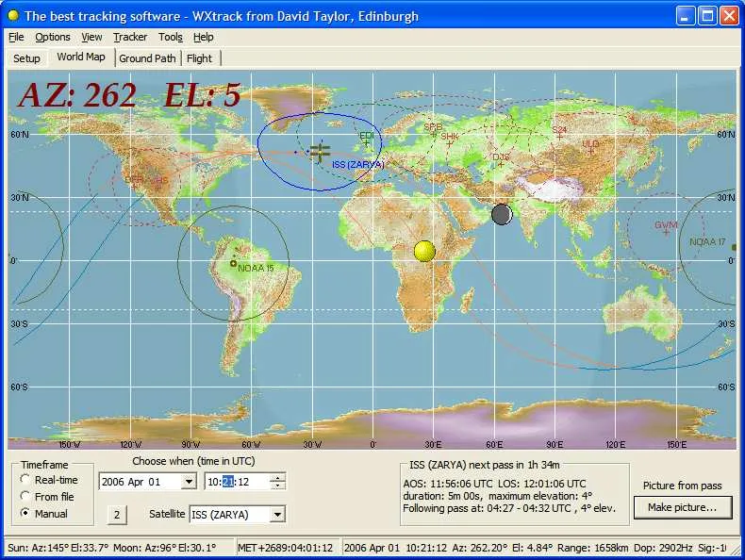This screenshot has width=745, height=560.
Task: Expand the date picker dropdown arrow
Action: (x=189, y=482)
